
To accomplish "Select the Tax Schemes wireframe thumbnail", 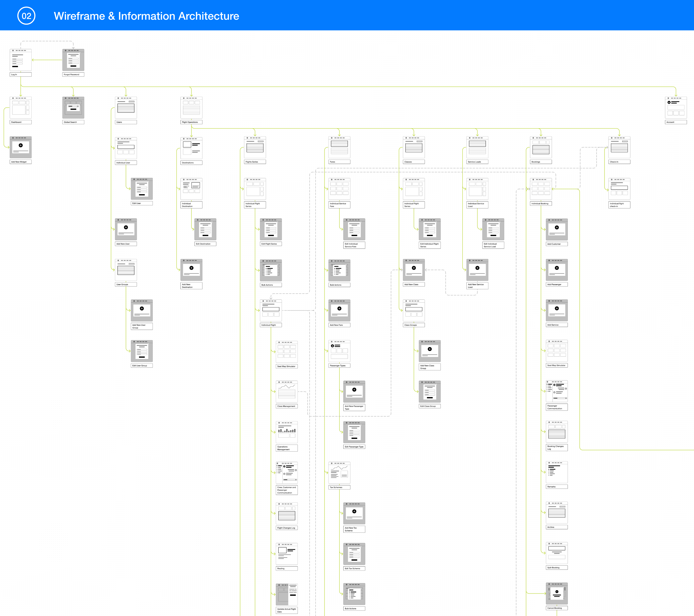I will pyautogui.click(x=339, y=473).
